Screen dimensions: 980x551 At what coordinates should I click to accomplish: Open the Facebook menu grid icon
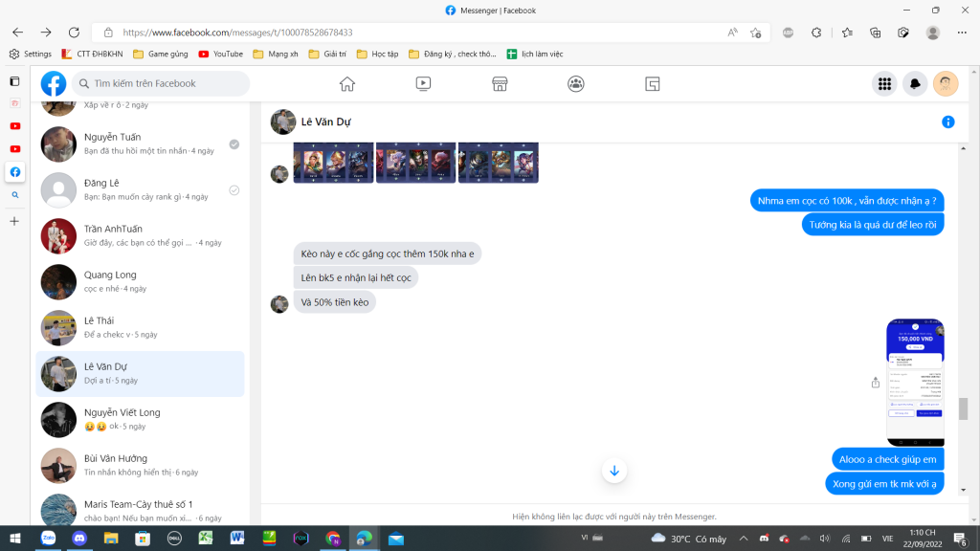click(x=884, y=84)
